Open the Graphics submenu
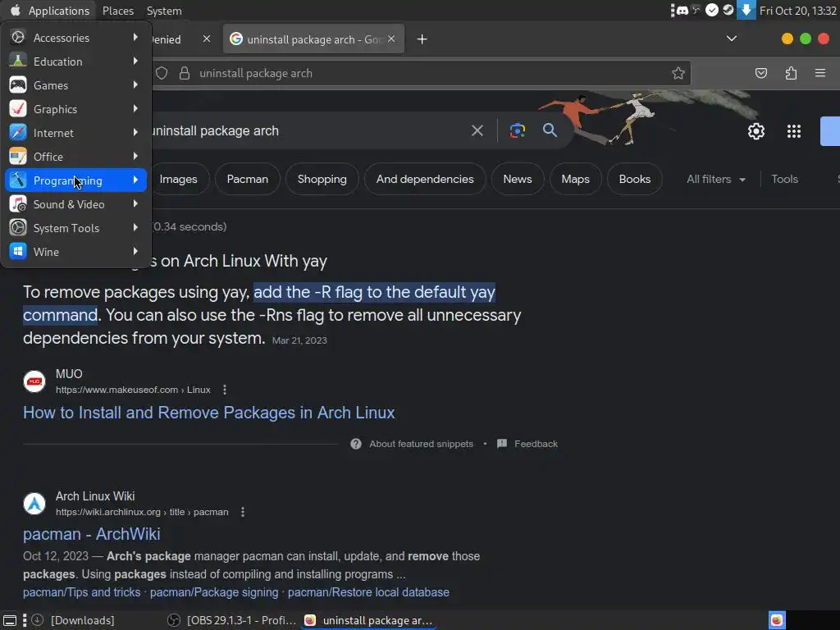 click(x=75, y=109)
